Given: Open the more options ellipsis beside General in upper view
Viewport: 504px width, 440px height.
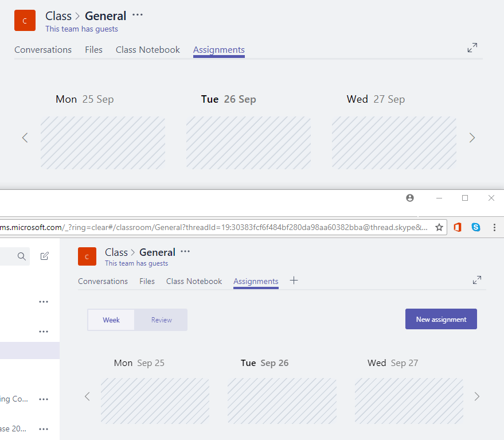Looking at the screenshot, I should tap(138, 15).
